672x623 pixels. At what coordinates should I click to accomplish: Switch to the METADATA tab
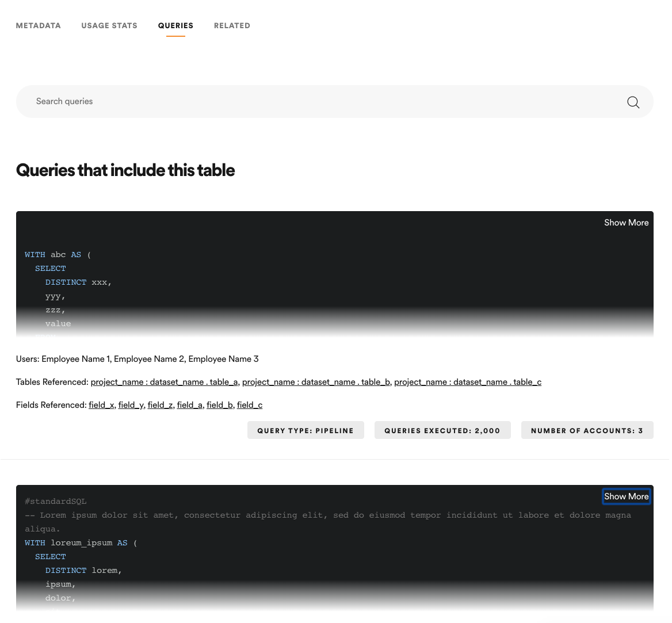point(38,25)
